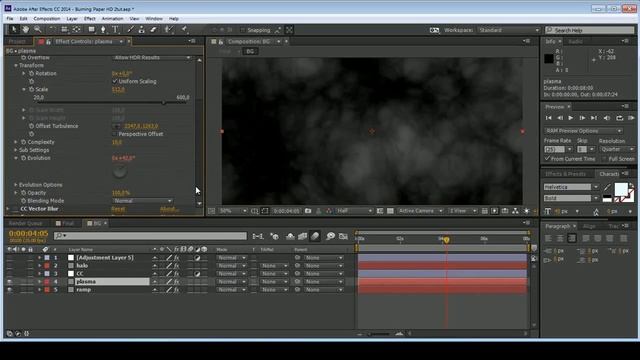Screen dimensions: 640x360
Task: Click Complexity value 10.0
Action: [x=117, y=142]
